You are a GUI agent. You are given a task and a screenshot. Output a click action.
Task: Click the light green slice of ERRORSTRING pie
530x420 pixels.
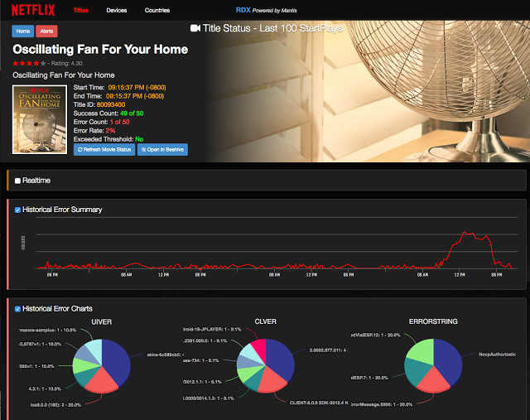coord(423,351)
